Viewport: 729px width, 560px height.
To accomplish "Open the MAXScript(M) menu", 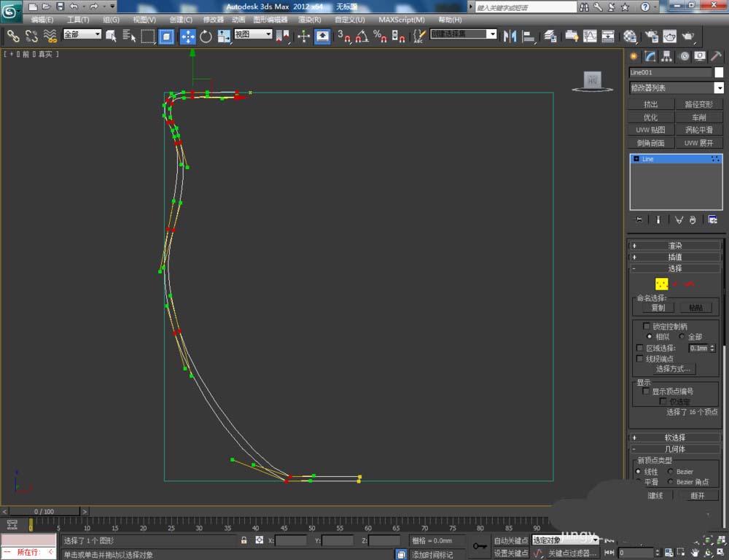I will [401, 20].
